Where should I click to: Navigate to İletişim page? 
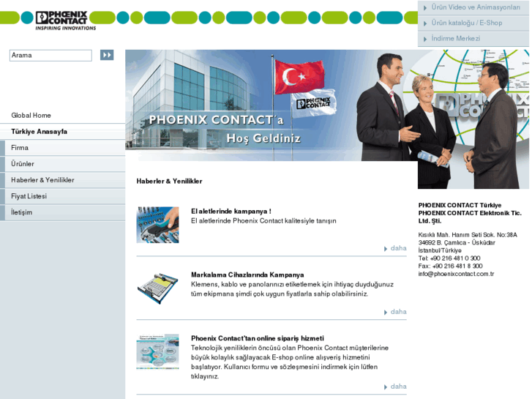click(62, 212)
